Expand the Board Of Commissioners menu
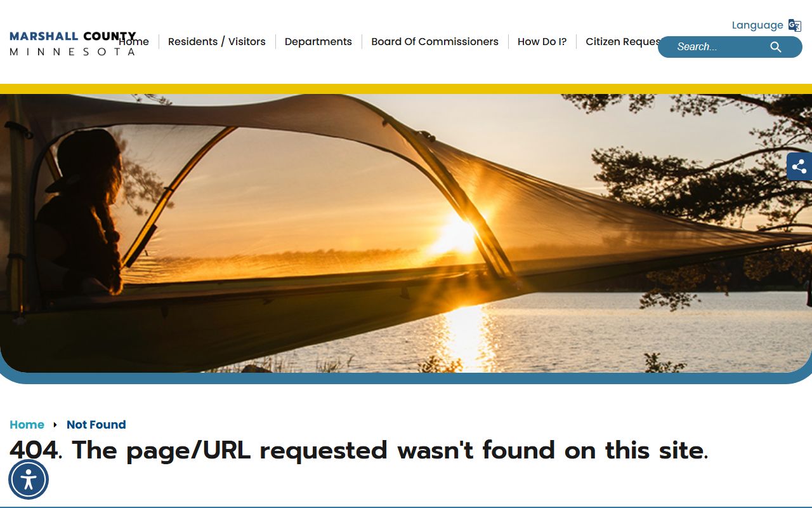The width and height of the screenshot is (812, 508). click(435, 42)
